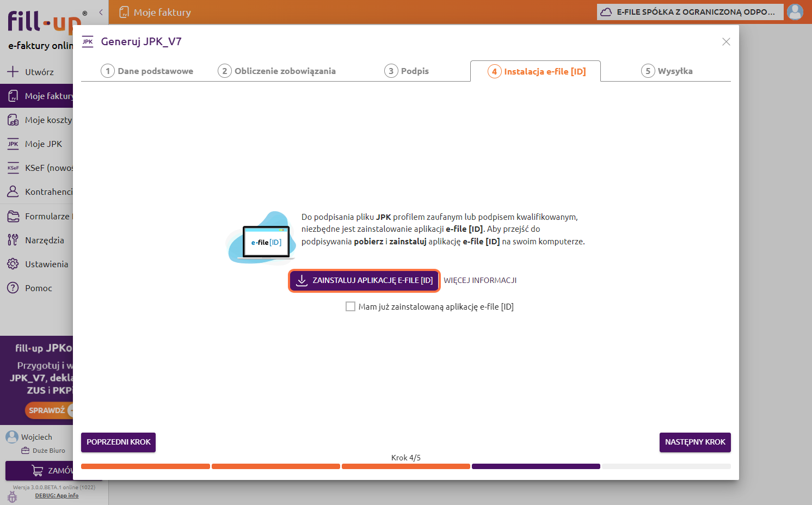Check 'Mam już zainstalowaną aplikację e-file [ID]'

click(x=350, y=306)
